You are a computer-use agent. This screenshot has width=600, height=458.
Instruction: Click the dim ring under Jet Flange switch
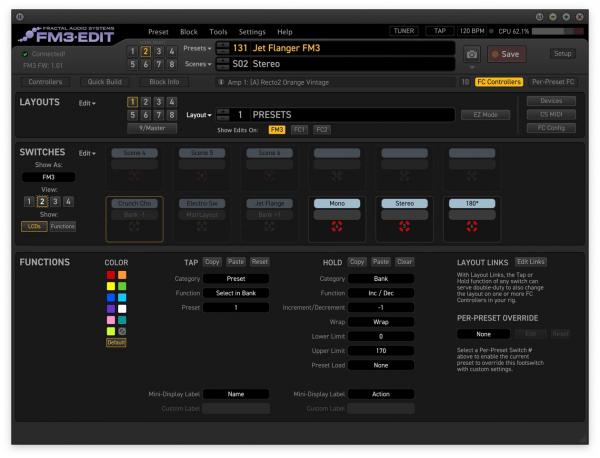point(269,227)
